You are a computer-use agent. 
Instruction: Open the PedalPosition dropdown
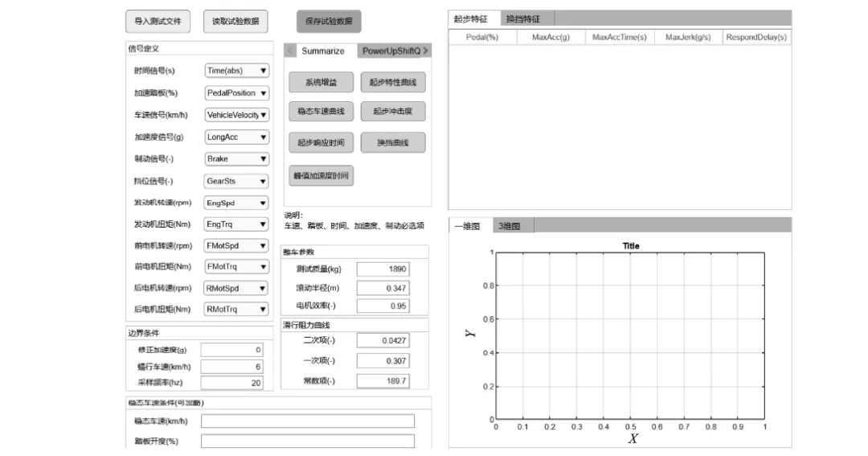236,92
